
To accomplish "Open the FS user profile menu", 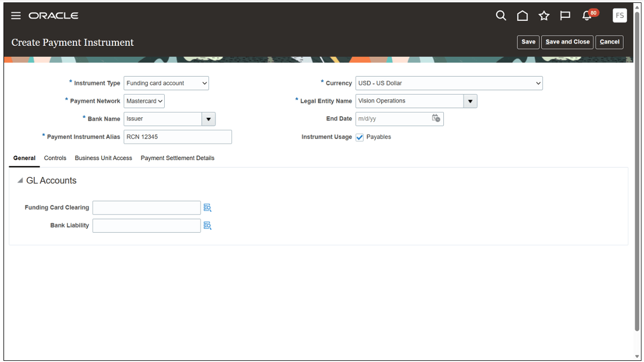I will click(x=620, y=16).
